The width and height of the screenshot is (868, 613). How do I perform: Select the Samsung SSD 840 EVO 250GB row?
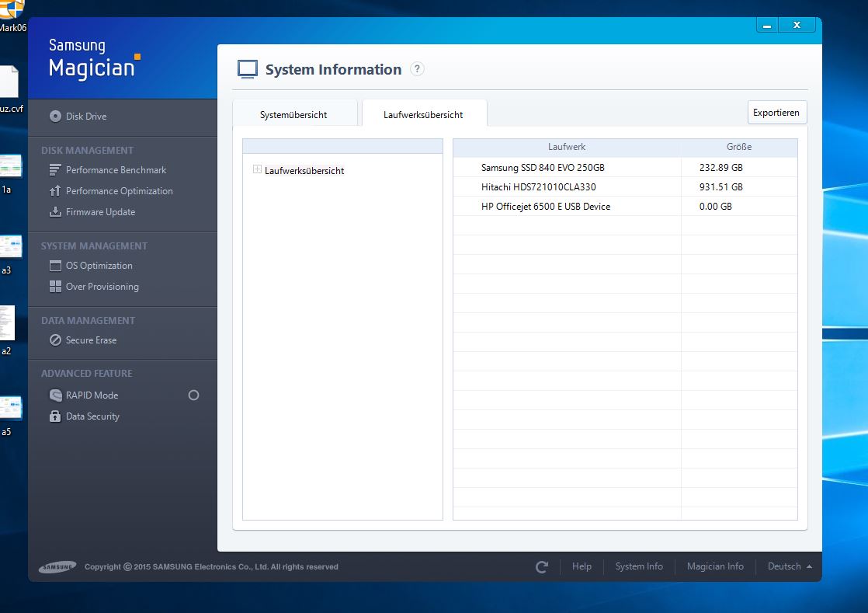625,167
